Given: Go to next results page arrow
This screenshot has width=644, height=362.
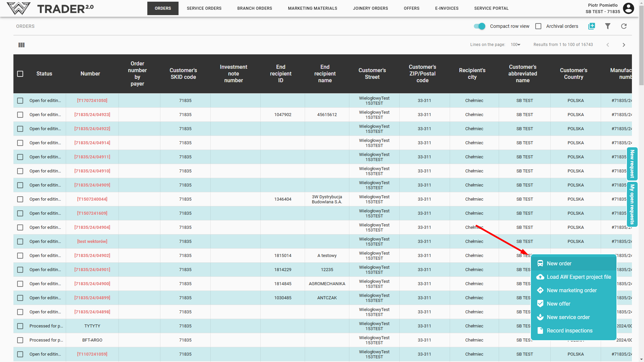Looking at the screenshot, I should [x=624, y=45].
